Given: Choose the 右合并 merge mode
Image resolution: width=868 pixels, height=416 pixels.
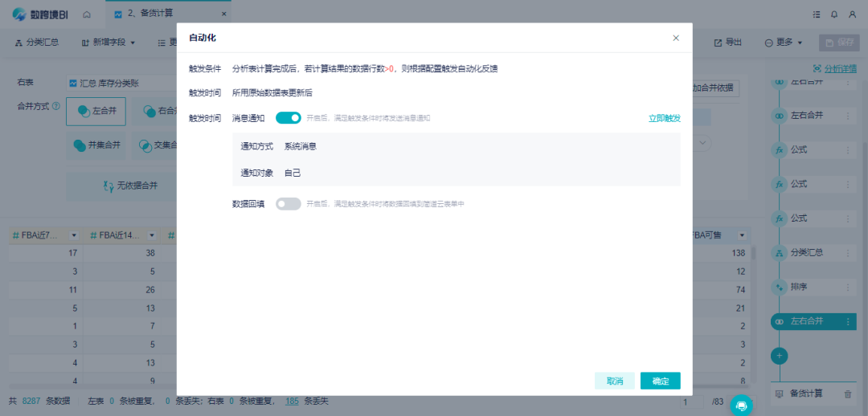Looking at the screenshot, I should tap(154, 111).
